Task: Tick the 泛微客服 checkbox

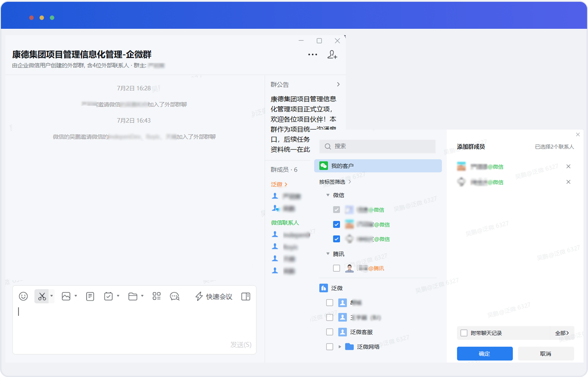Action: (330, 332)
